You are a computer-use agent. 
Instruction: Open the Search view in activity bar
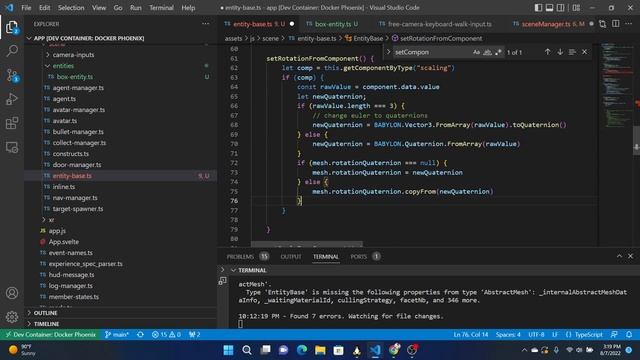(12, 51)
